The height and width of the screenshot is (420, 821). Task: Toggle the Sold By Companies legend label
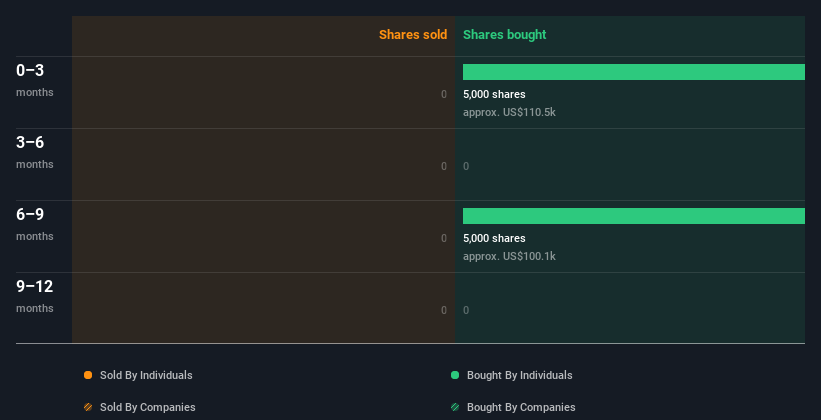(x=148, y=407)
